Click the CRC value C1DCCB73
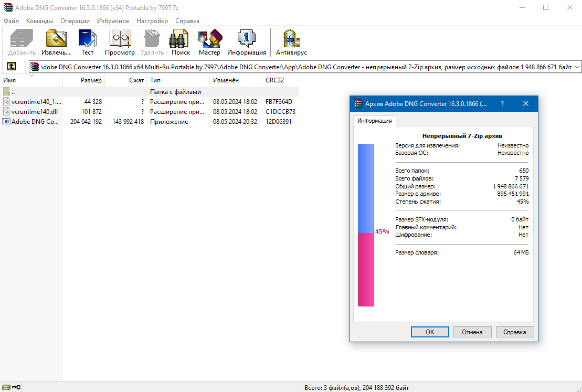The height and width of the screenshot is (392, 582). click(x=280, y=111)
